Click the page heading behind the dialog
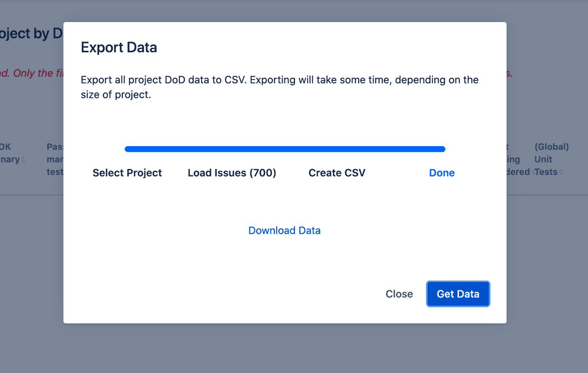This screenshot has width=588, height=373. coord(32,34)
